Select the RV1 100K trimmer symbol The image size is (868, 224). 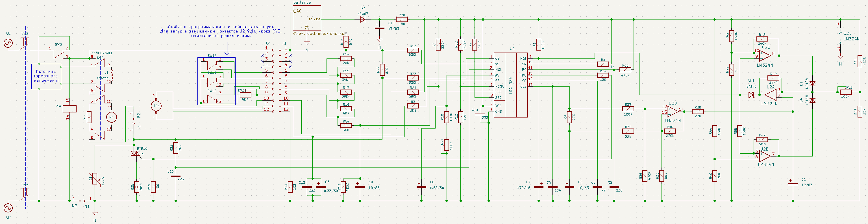point(446,145)
